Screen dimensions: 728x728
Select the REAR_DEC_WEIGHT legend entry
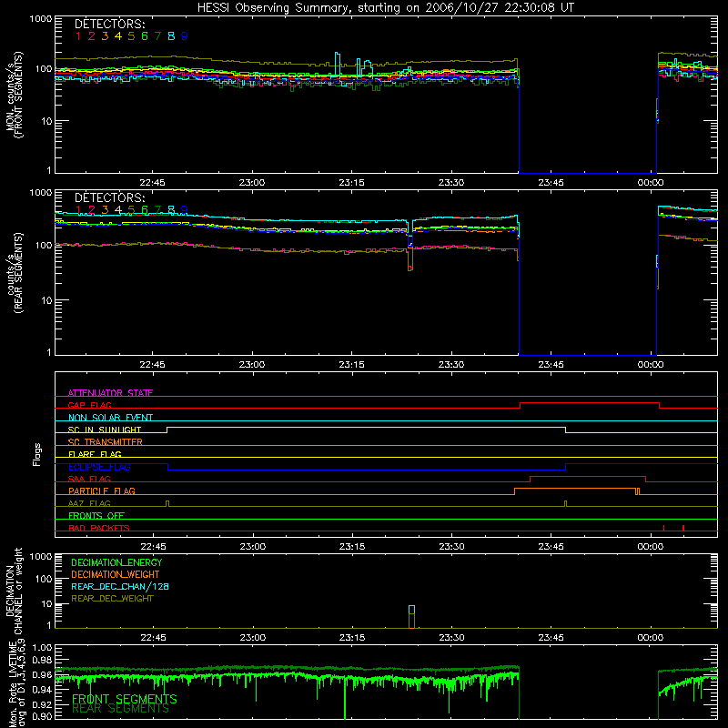(112, 599)
